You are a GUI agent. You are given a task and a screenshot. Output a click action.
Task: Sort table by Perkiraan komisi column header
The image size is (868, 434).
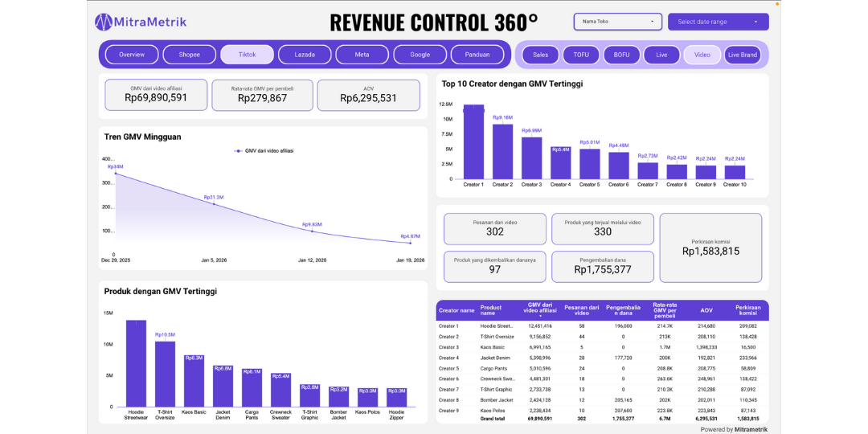[x=747, y=310]
